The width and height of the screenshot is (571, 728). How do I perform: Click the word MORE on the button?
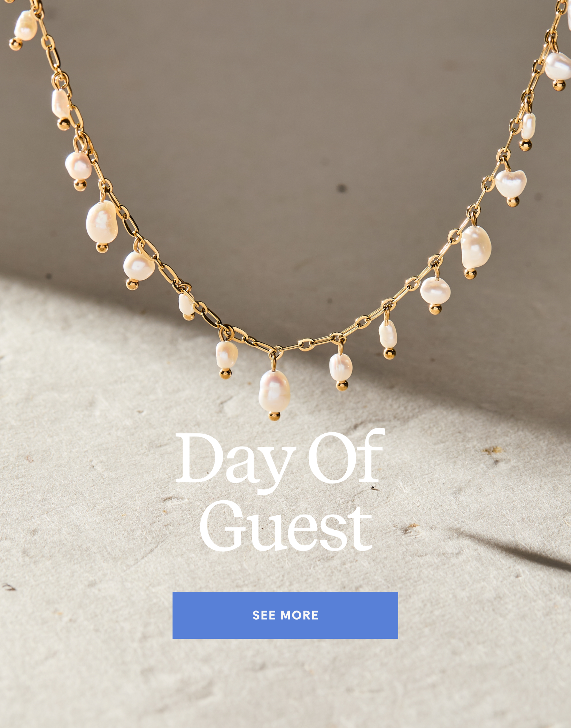pyautogui.click(x=300, y=615)
